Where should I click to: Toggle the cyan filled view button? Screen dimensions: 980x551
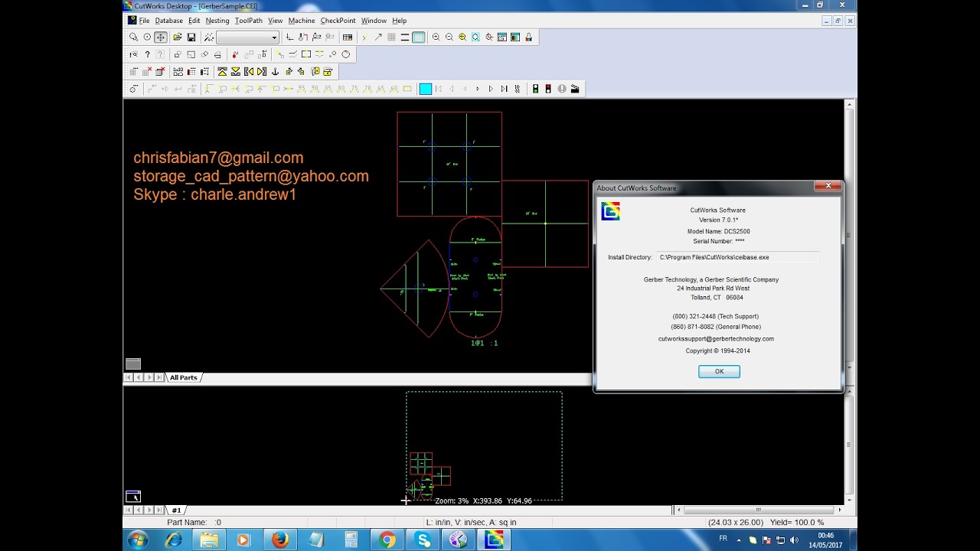[x=418, y=37]
